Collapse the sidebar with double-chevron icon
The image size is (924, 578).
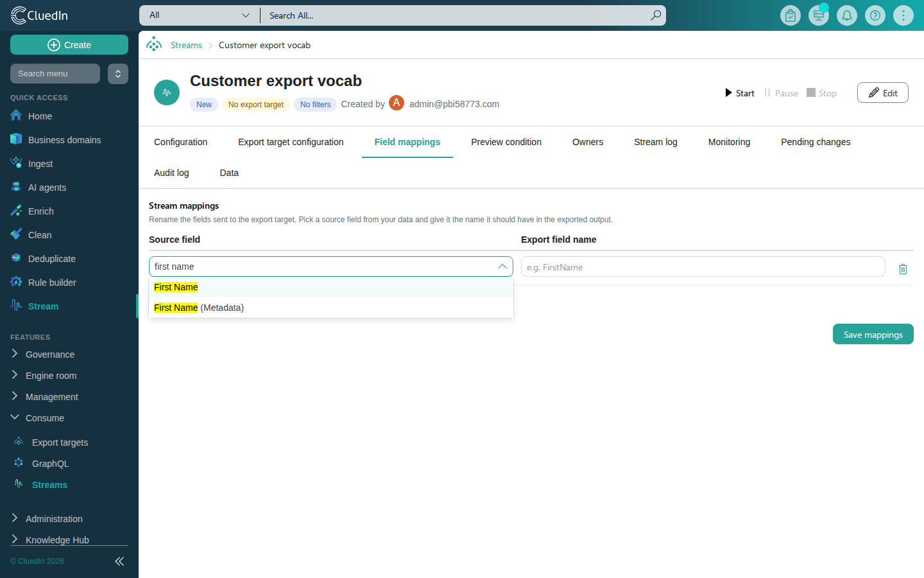[x=119, y=561]
